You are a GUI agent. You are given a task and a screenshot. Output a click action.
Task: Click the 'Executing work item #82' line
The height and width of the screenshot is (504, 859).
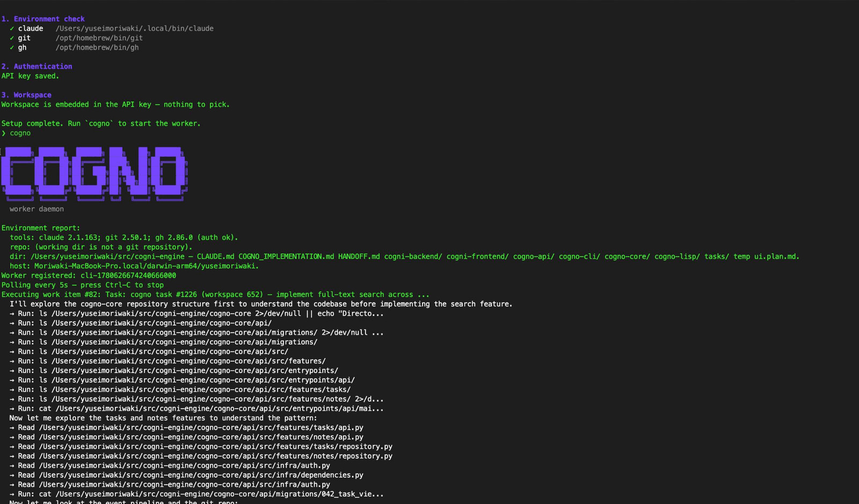[x=215, y=295]
